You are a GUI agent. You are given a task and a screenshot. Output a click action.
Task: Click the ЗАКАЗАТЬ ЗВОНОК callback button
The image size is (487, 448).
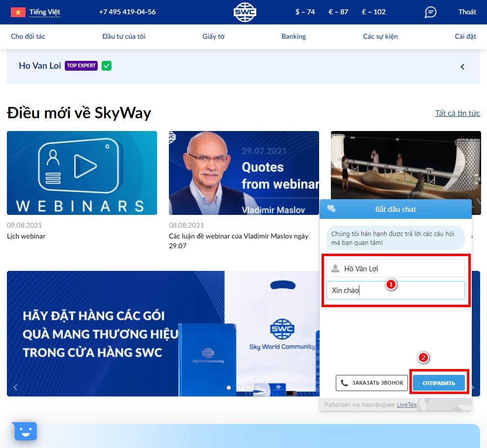[372, 383]
